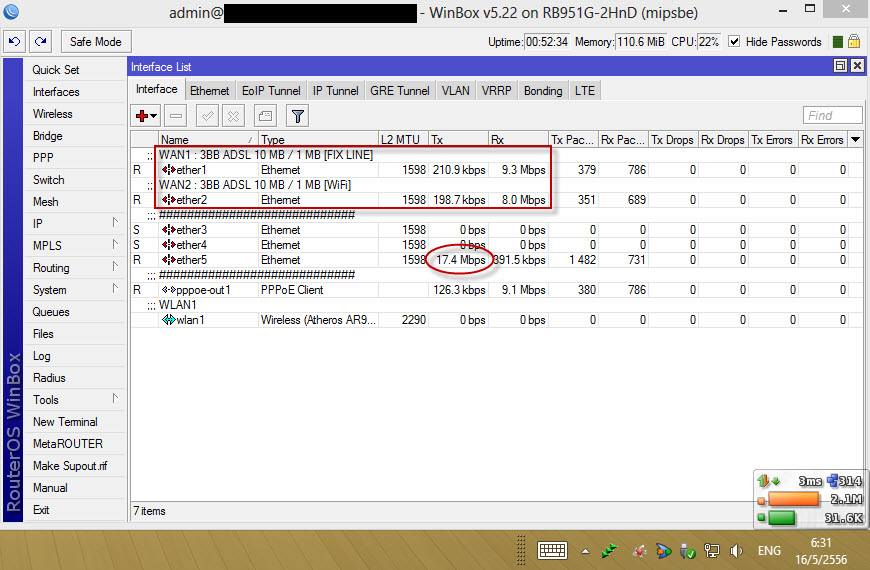
Task: Sort by the Rx Errors column header
Action: point(823,139)
